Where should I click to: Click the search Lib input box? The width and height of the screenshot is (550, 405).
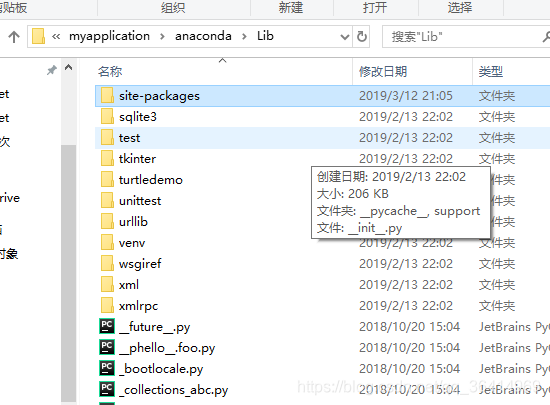tap(466, 36)
